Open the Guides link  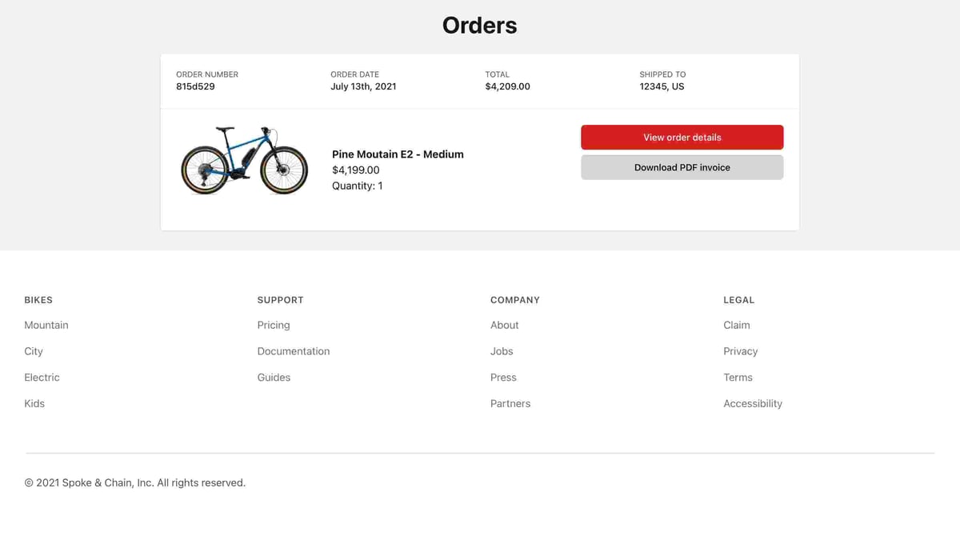[274, 378]
